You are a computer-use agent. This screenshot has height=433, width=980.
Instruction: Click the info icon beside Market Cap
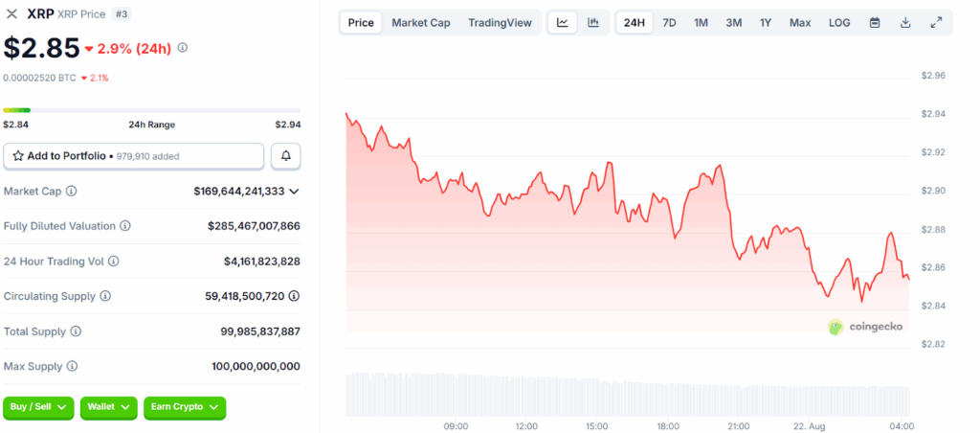coord(71,191)
